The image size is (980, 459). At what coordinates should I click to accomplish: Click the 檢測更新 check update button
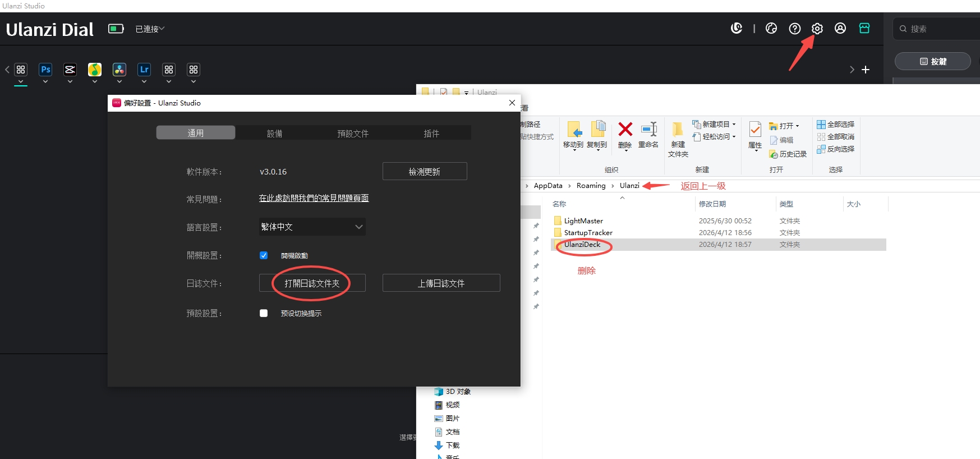pyautogui.click(x=425, y=172)
